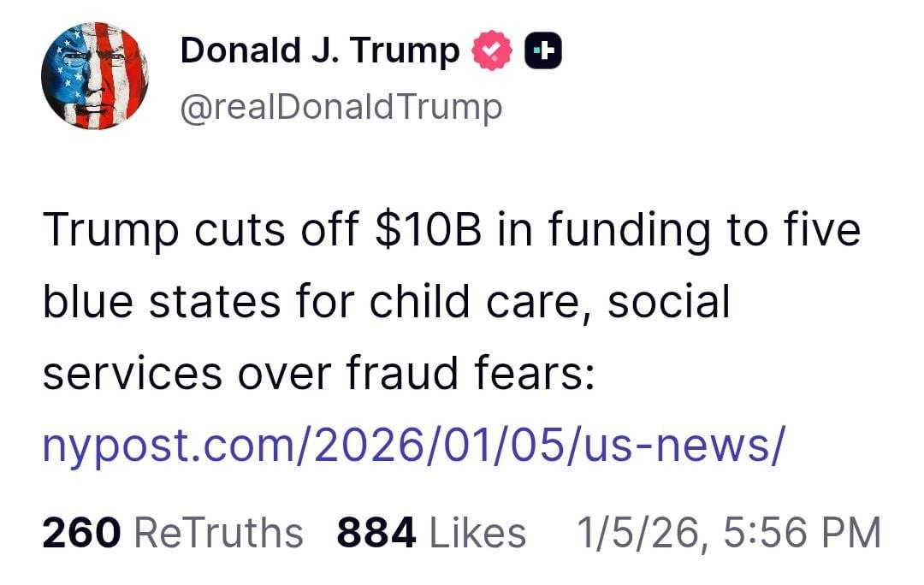Open the @realDonaldTrump handle
Image resolution: width=924 pixels, height=585 pixels.
click(x=341, y=108)
